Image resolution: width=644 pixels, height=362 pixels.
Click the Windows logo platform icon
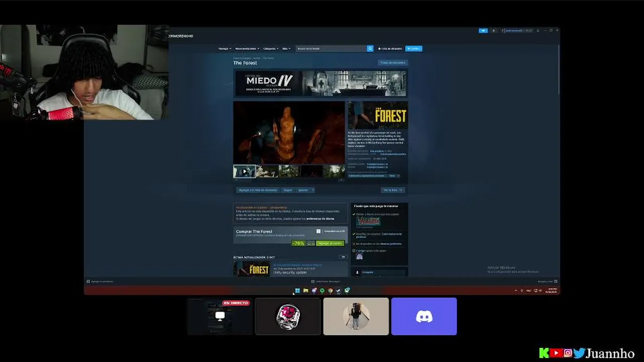click(318, 231)
